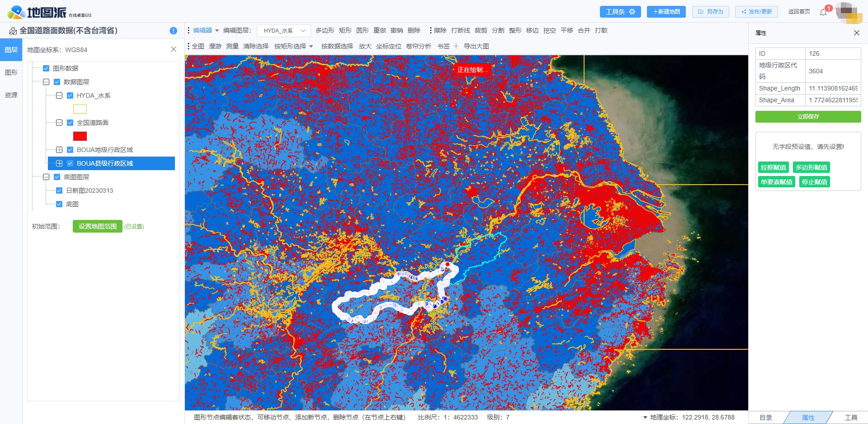The image size is (868, 424).
Task: Switch to the 目录 tab
Action: click(766, 418)
